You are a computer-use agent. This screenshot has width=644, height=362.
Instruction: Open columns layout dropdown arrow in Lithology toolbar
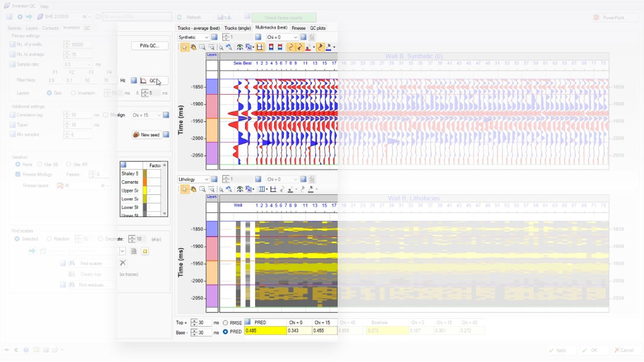(x=267, y=190)
